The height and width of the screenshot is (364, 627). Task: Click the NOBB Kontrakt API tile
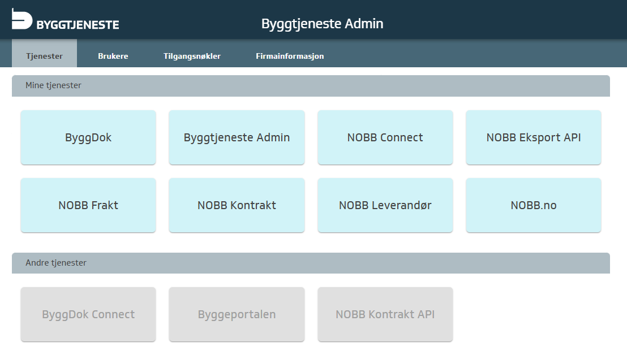[x=385, y=314]
